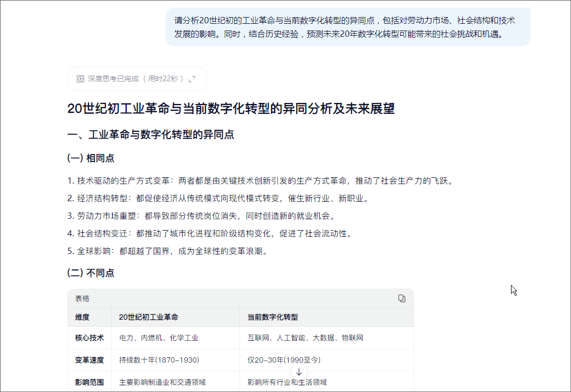Screen dimensions: 571x392
Task: Copy the table with the copy icon
Action: pos(402,298)
